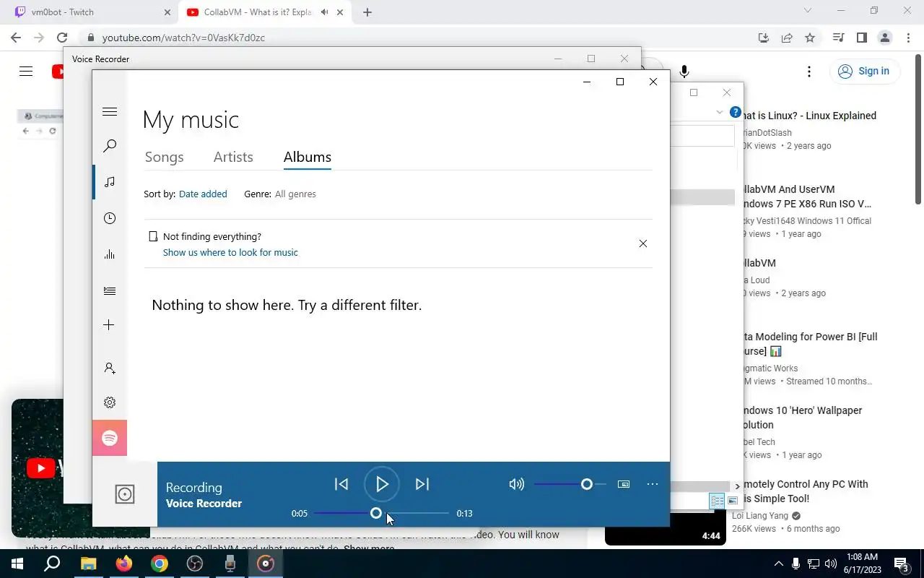Create new playlist with plus icon

point(109,325)
